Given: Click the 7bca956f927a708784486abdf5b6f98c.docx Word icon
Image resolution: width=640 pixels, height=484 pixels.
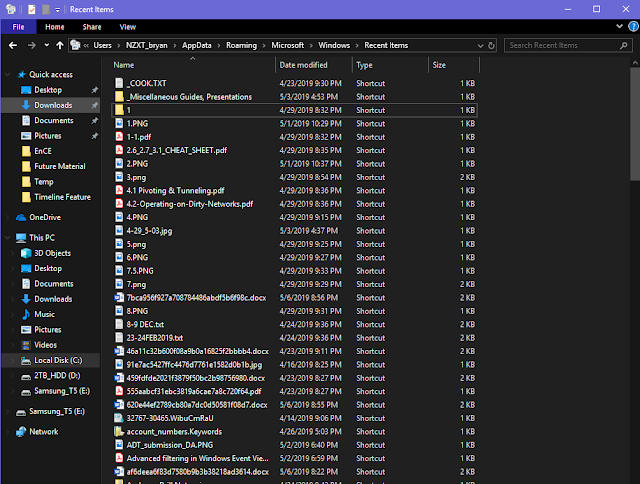Looking at the screenshot, I should (119, 298).
